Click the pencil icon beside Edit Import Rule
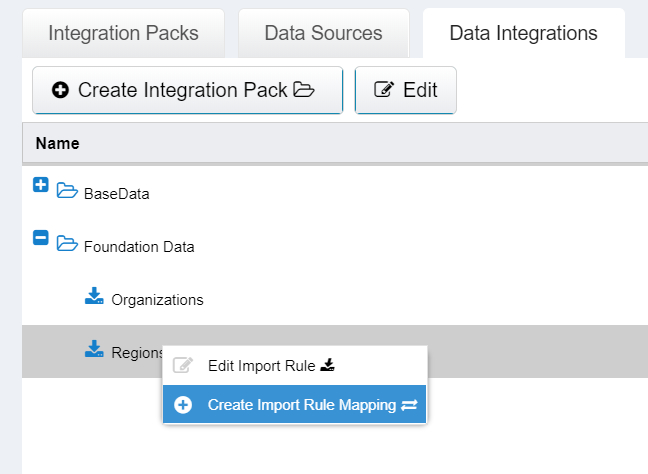 [x=182, y=366]
